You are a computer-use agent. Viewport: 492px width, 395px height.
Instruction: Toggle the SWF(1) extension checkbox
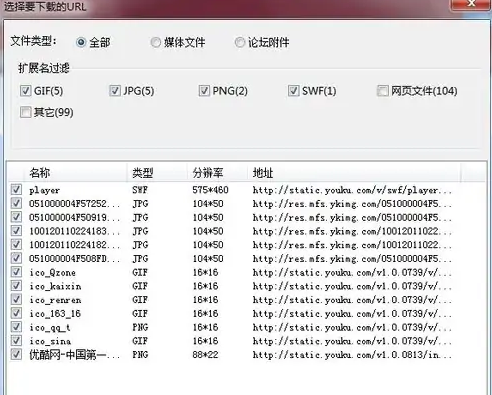coord(293,90)
